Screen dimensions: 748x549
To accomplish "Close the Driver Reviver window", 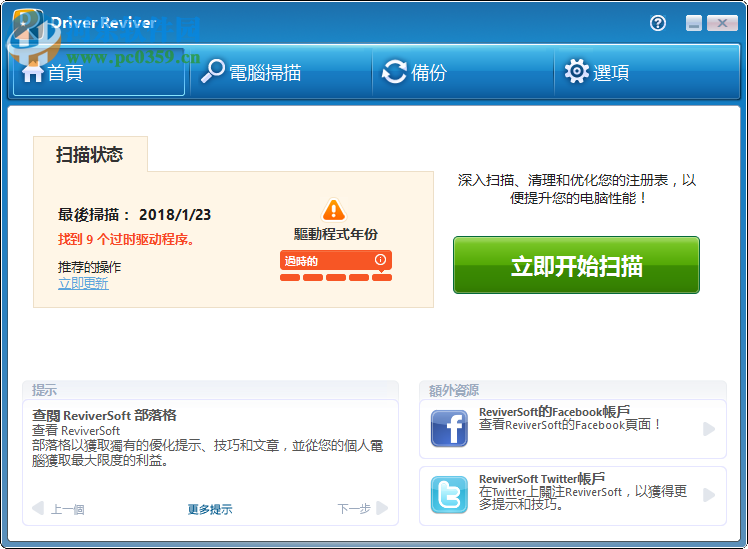I will tap(722, 23).
